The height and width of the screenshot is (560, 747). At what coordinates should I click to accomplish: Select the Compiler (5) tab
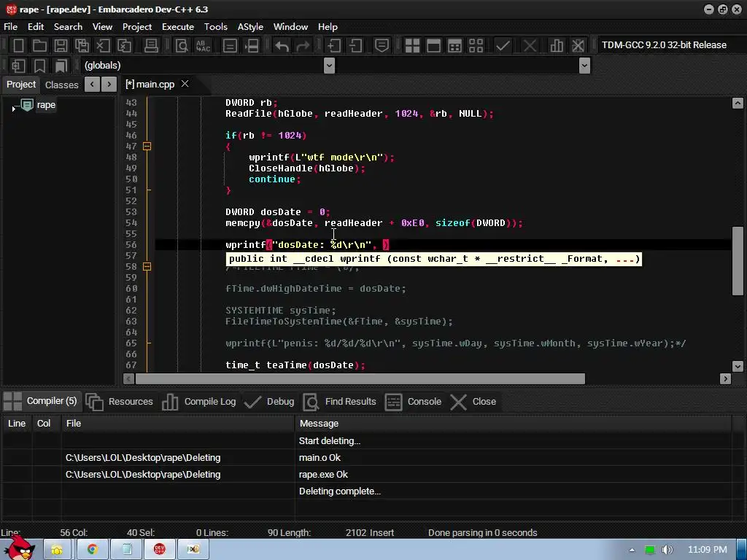point(41,401)
